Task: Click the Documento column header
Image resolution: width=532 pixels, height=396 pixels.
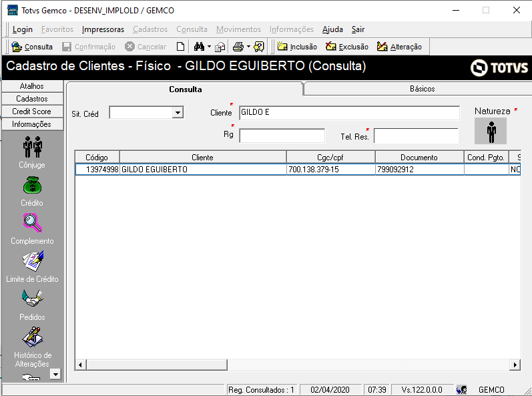Action: pos(419,158)
